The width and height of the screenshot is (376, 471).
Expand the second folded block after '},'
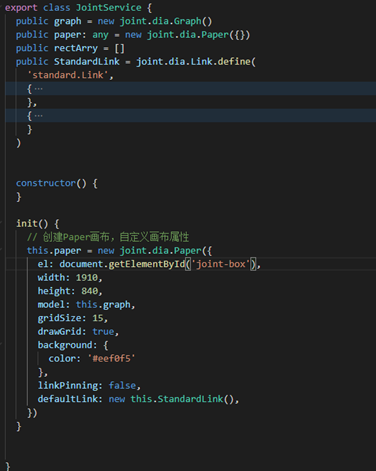click(x=39, y=116)
